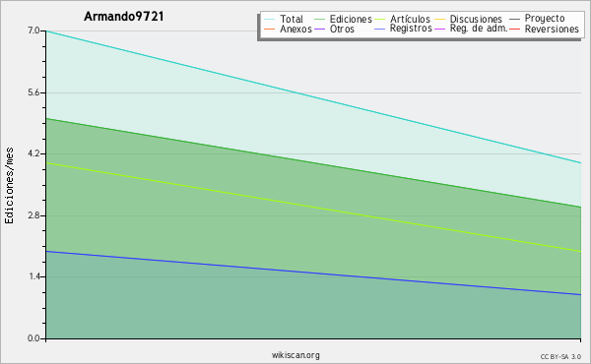Click the Ediciones/mes y-axis label
This screenshot has height=364, width=591.
pos(9,186)
